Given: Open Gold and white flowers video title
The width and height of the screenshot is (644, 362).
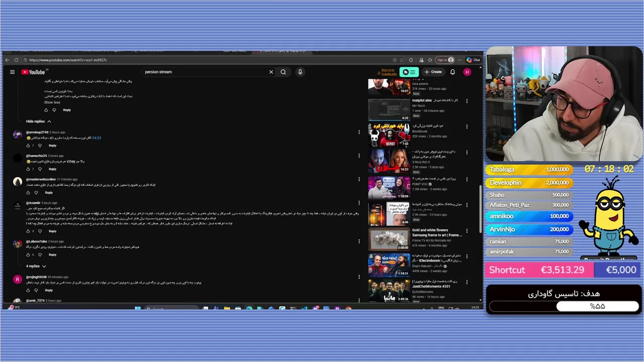Looking at the screenshot, I should tap(437, 233).
